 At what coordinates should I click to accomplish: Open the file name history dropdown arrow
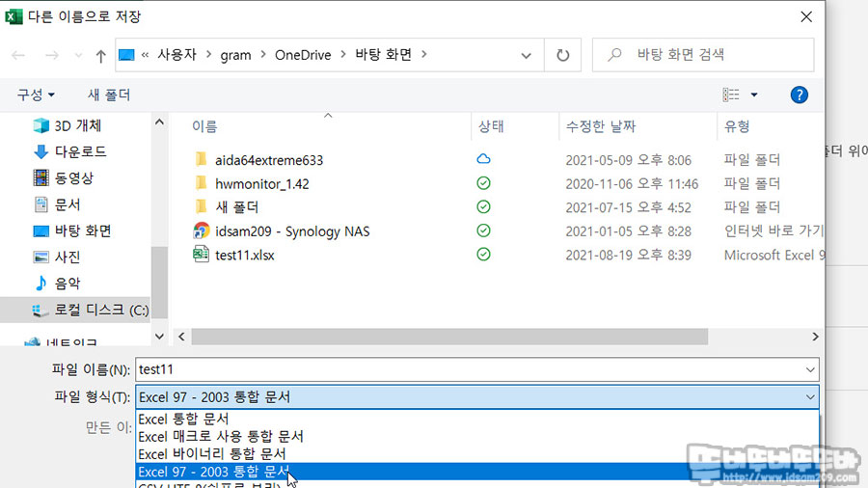pos(810,369)
